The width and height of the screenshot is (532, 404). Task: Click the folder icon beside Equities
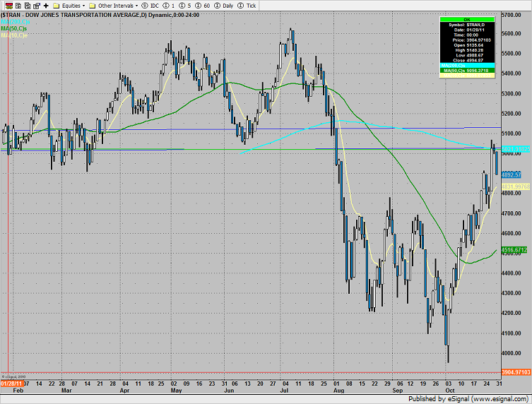point(57,6)
